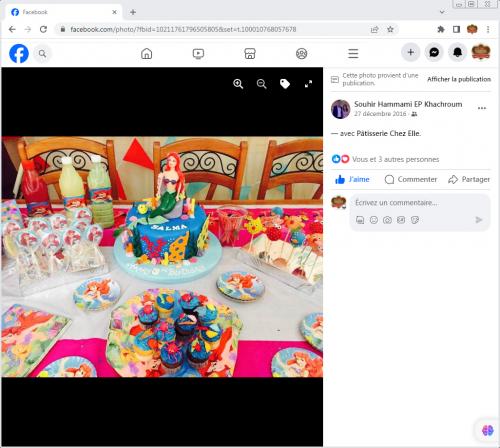The image size is (500, 448).
Task: Attach a photo to comment
Action: pyautogui.click(x=387, y=220)
